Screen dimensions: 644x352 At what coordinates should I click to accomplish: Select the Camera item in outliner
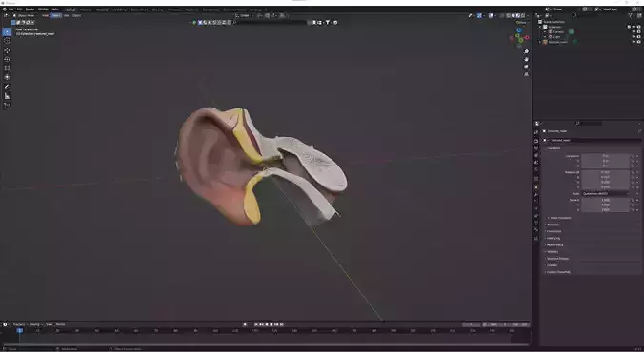558,31
